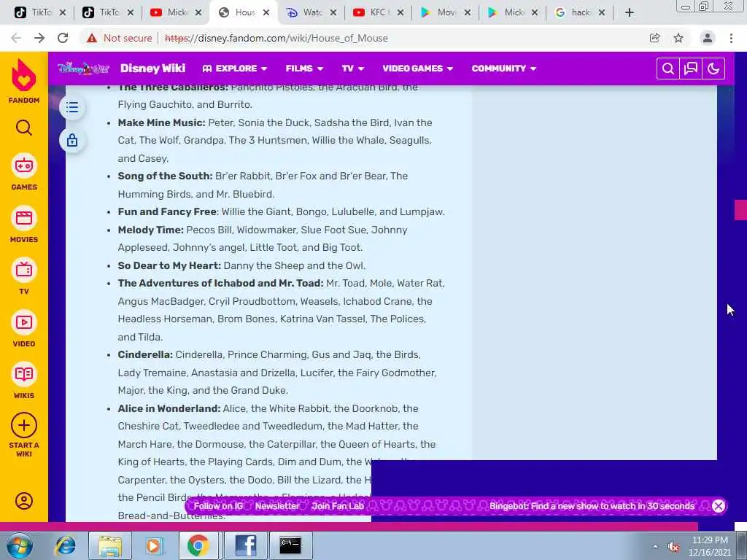This screenshot has height=560, width=747.
Task: Expand the Explore dropdown menu
Action: click(x=235, y=69)
